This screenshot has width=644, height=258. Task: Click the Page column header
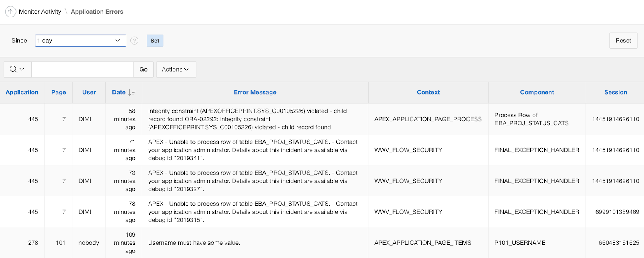[x=58, y=92]
